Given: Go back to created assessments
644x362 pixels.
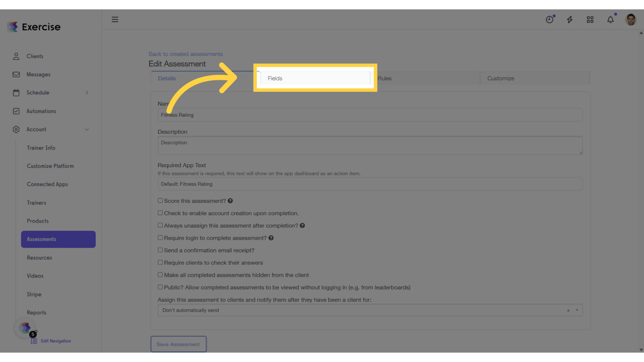Looking at the screenshot, I should coord(186,54).
